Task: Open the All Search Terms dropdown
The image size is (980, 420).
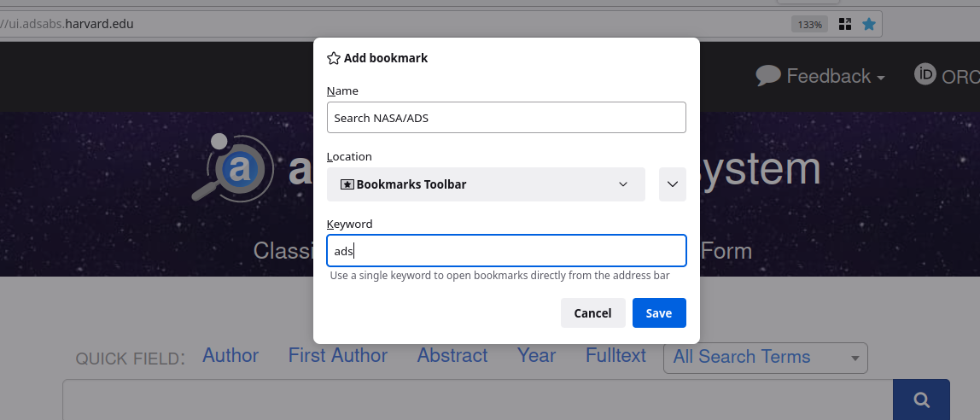Action: 765,358
